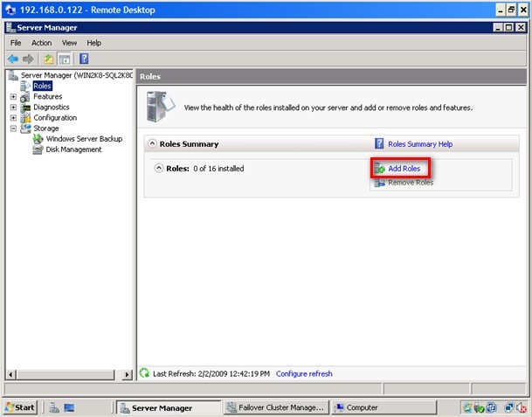Click the tree pane horizontal scrollbar thumb

point(66,374)
